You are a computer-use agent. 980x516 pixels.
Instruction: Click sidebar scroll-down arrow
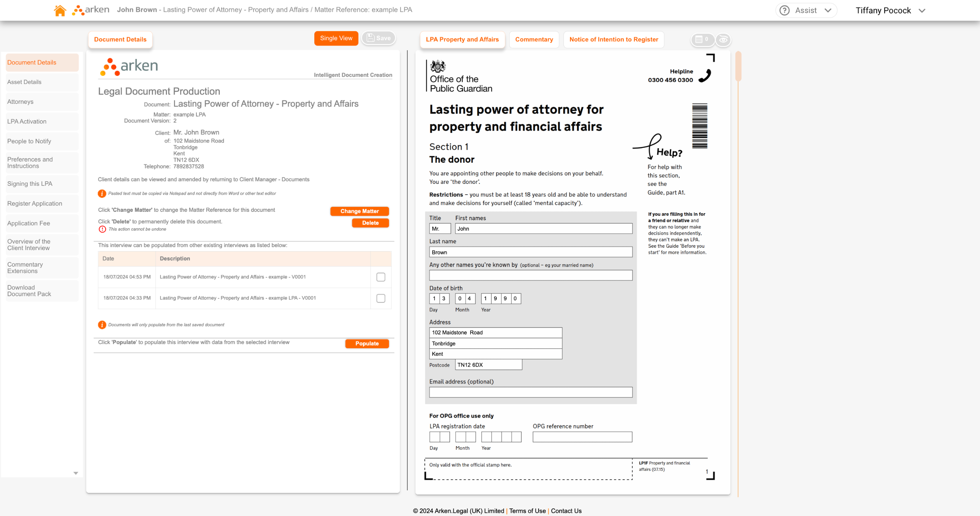pyautogui.click(x=76, y=473)
